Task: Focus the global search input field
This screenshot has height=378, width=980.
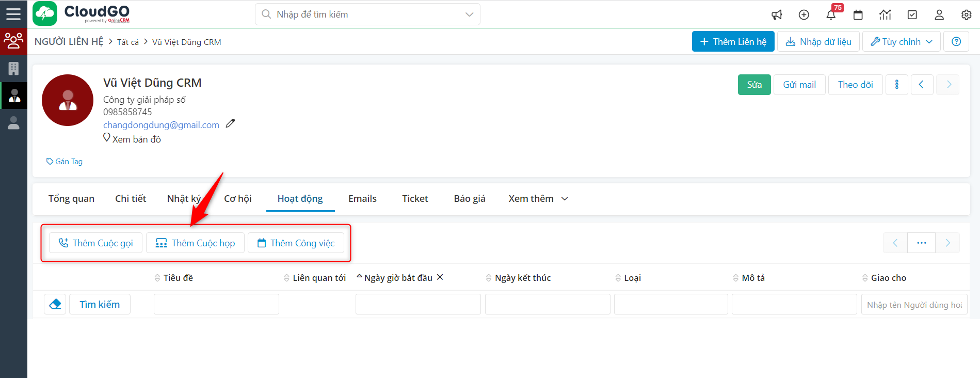Action: point(366,14)
